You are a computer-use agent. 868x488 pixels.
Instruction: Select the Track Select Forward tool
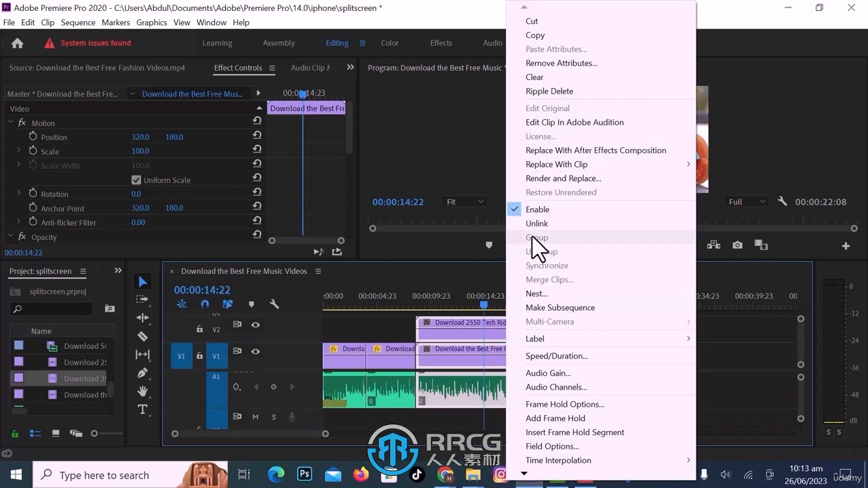[x=142, y=300]
